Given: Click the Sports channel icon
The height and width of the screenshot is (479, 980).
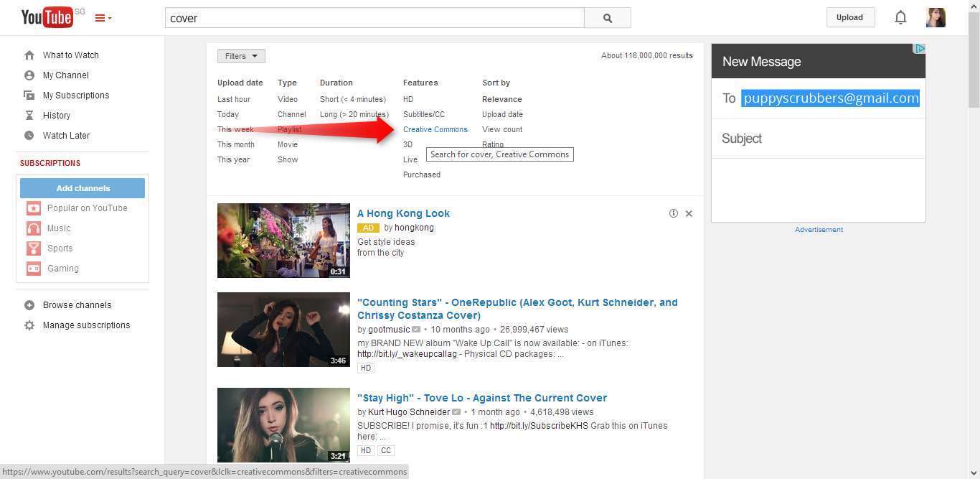Looking at the screenshot, I should (34, 248).
